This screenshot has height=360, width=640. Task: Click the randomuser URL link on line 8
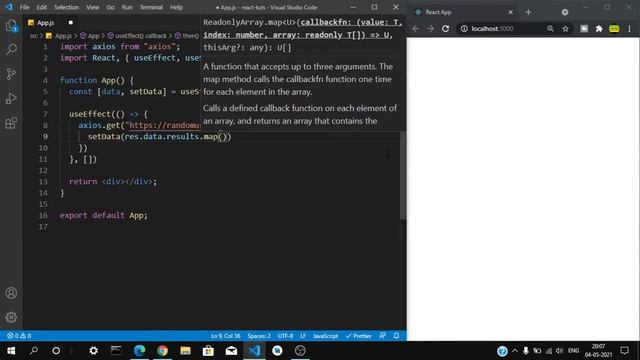coord(164,125)
